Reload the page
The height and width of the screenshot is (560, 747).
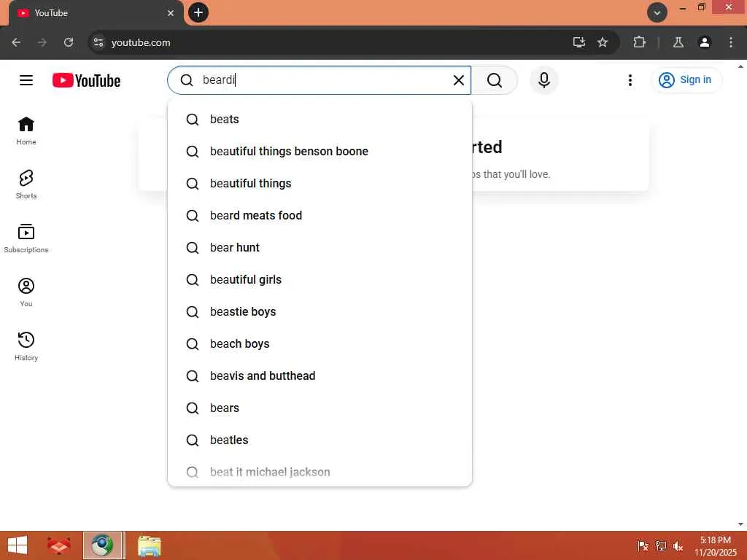coord(69,42)
